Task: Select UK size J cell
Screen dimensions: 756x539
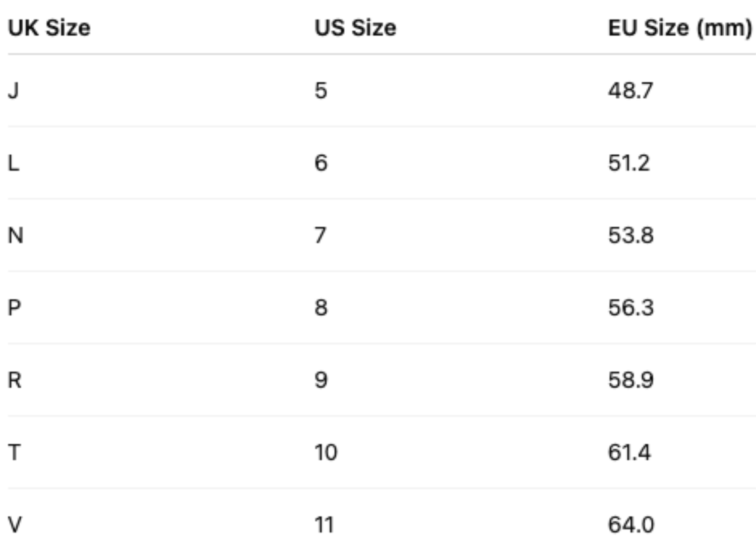Action: click(x=14, y=91)
